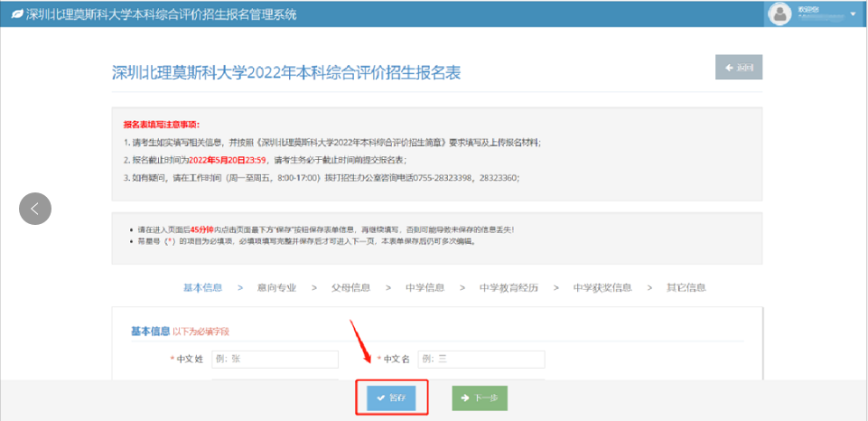Click the leaf logo icon in header
Screen dimensions: 868x421
coord(16,14)
